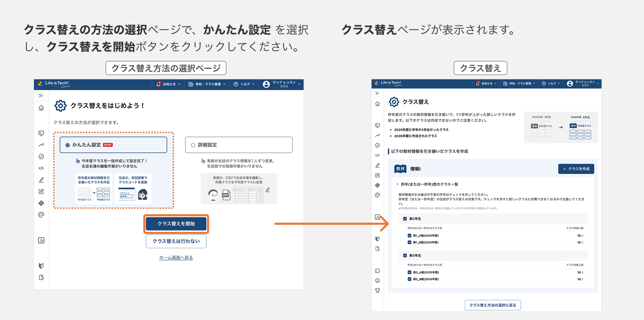Click the 教材 情報Ⅰ heading label

point(408,169)
